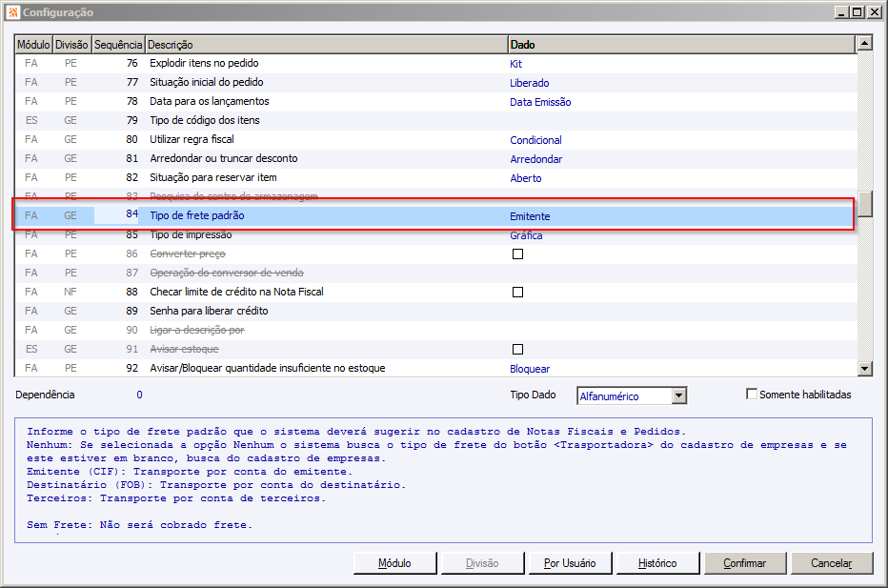The width and height of the screenshot is (888, 588).
Task: Select row Situação para reservar item
Action: 434,177
